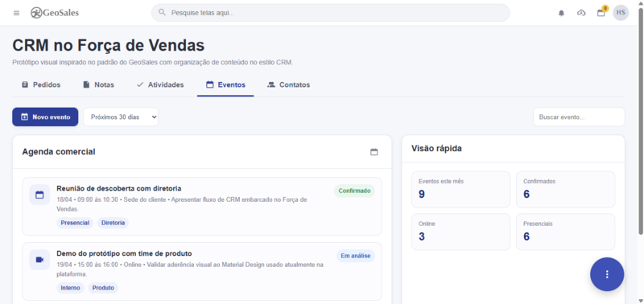Open Demo do protótipo com time de produto title
The image size is (644, 304).
click(x=124, y=253)
